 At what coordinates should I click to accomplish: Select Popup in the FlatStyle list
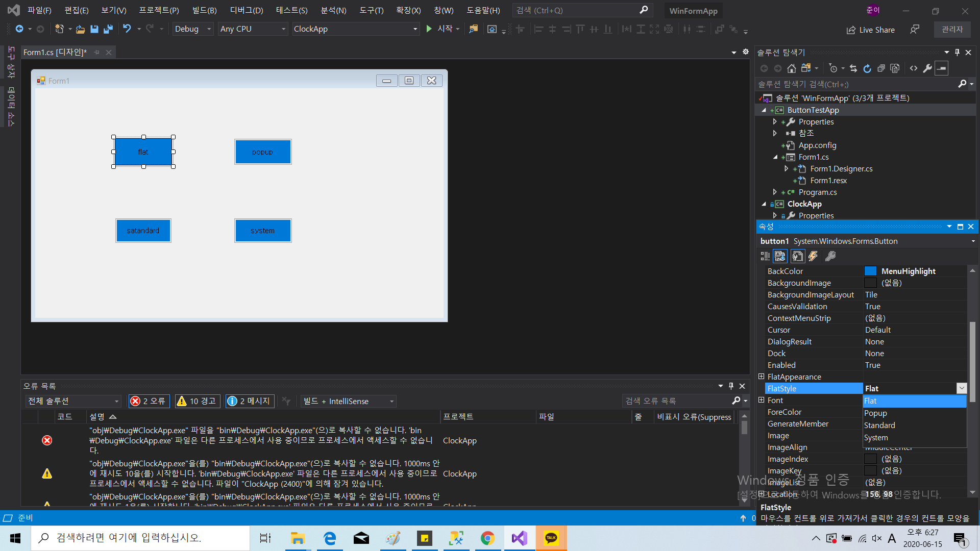pyautogui.click(x=915, y=413)
